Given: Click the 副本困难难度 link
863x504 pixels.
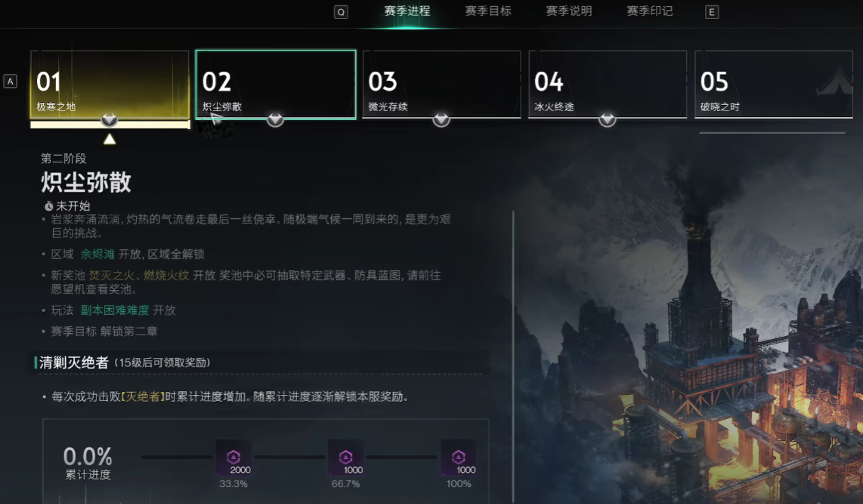Looking at the screenshot, I should pyautogui.click(x=115, y=310).
